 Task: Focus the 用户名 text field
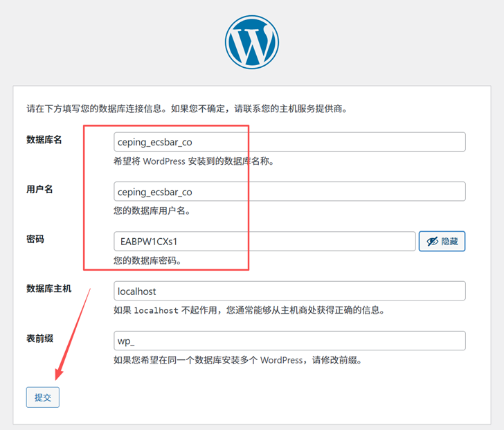click(289, 192)
